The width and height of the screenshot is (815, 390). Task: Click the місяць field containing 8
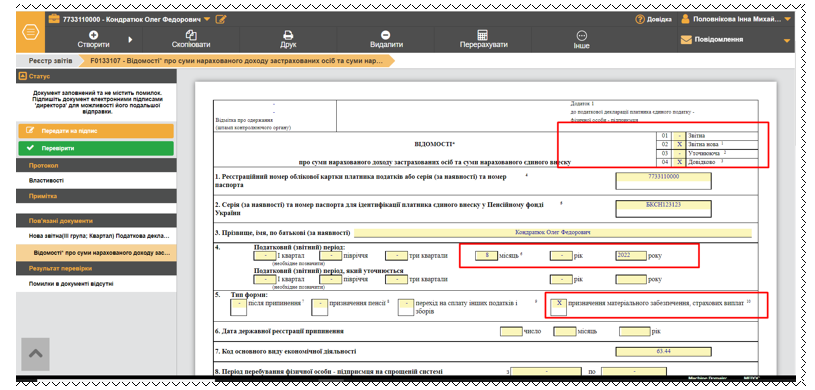[x=487, y=256]
